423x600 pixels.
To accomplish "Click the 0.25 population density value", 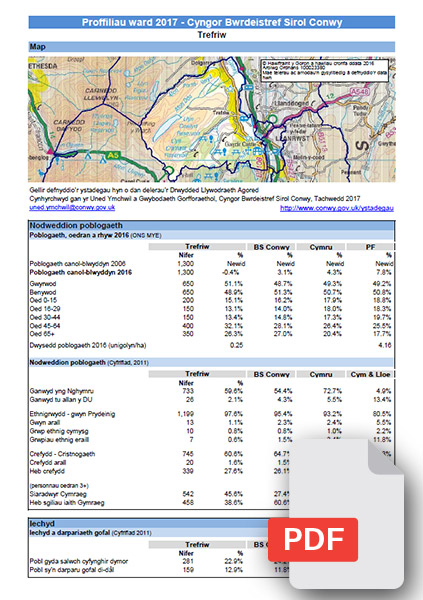I will [x=236, y=345].
